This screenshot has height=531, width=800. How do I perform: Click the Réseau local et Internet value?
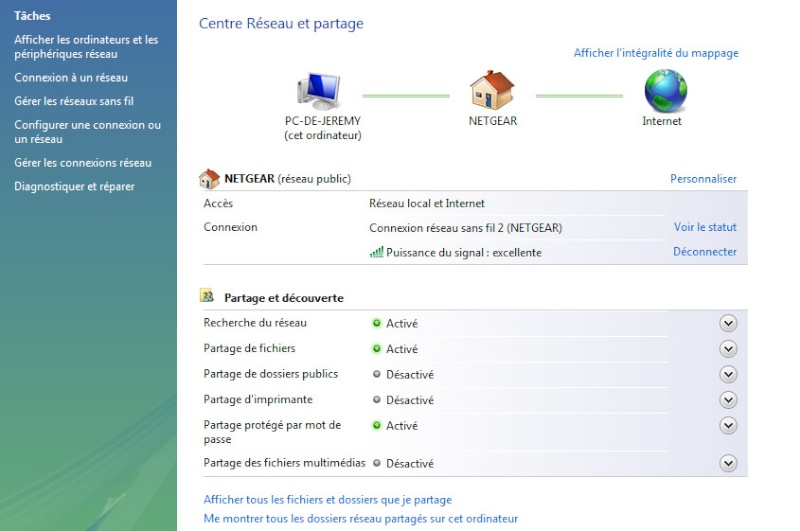[x=427, y=203]
